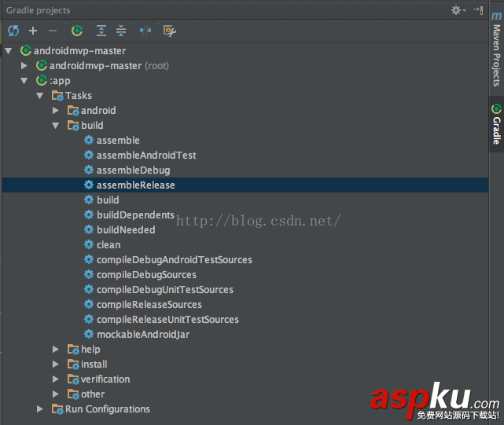The width and height of the screenshot is (504, 425).
Task: Click the verification folder icon
Action: (73, 379)
